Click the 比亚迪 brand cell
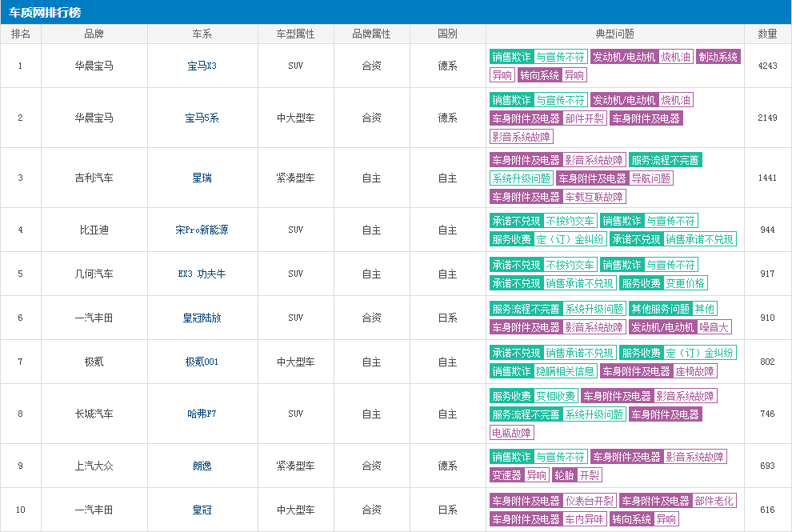This screenshot has height=532, width=792. coord(94,230)
